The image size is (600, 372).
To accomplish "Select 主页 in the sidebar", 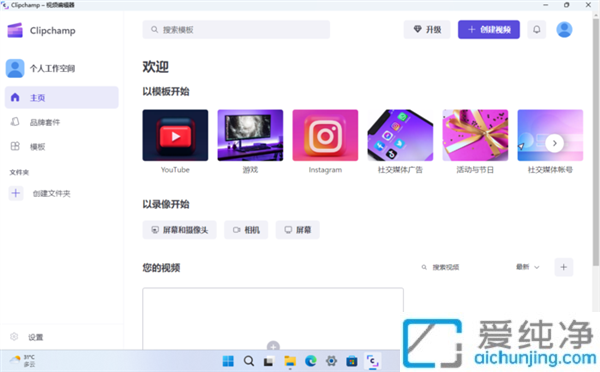I will click(62, 98).
